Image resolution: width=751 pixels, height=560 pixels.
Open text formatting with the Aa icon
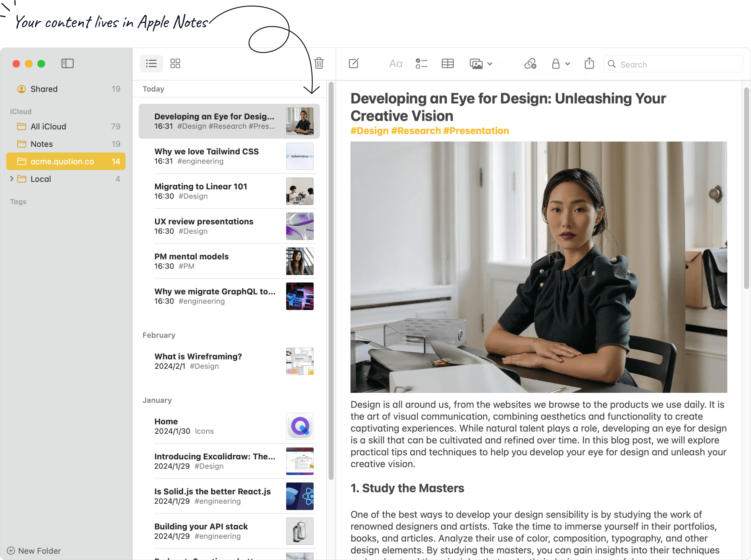click(395, 63)
